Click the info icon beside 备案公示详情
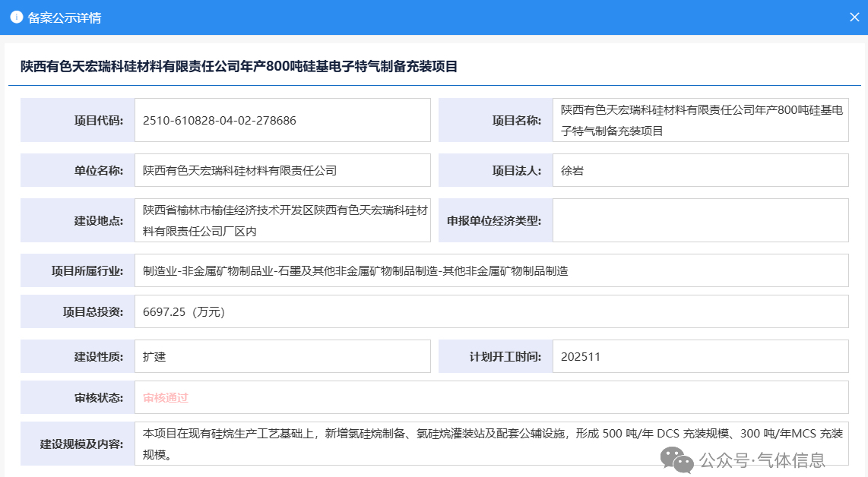The width and height of the screenshot is (868, 477). [16, 17]
